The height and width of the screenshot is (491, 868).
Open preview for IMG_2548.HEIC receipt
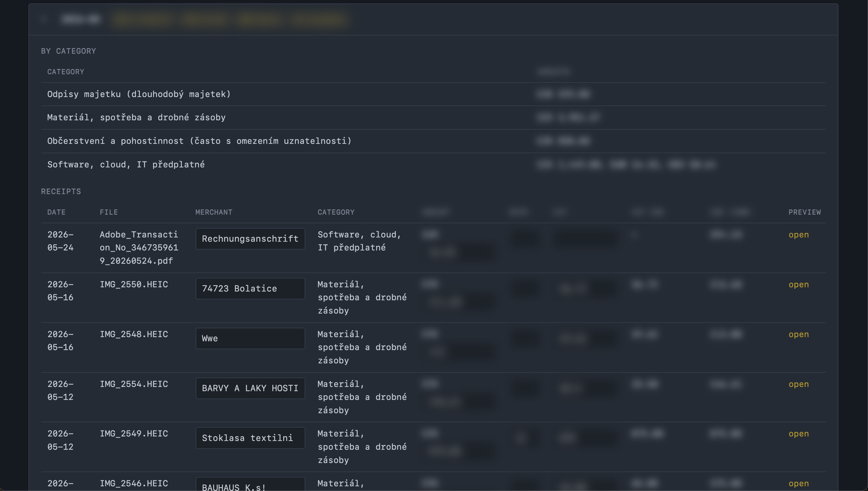[x=798, y=334]
